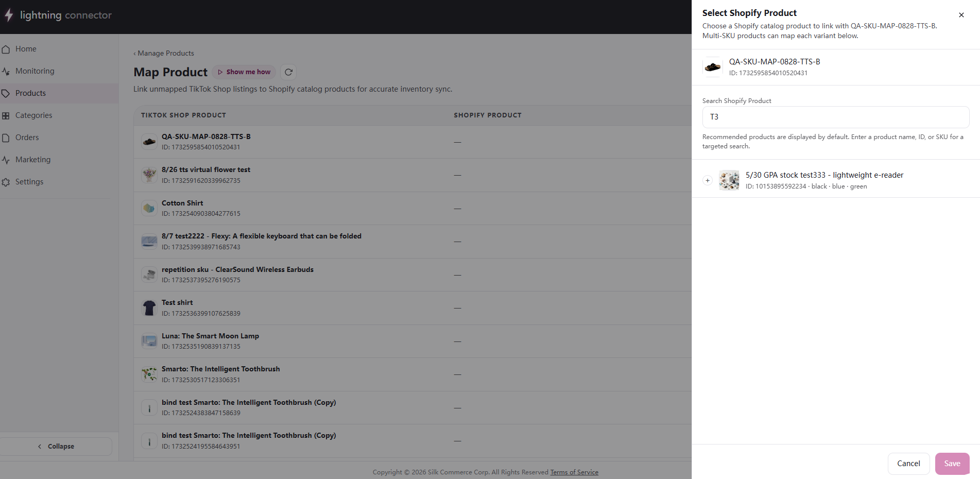Click the Smarto Intelligent Toothbrush thumbnail
The height and width of the screenshot is (479, 980).
coord(149,374)
